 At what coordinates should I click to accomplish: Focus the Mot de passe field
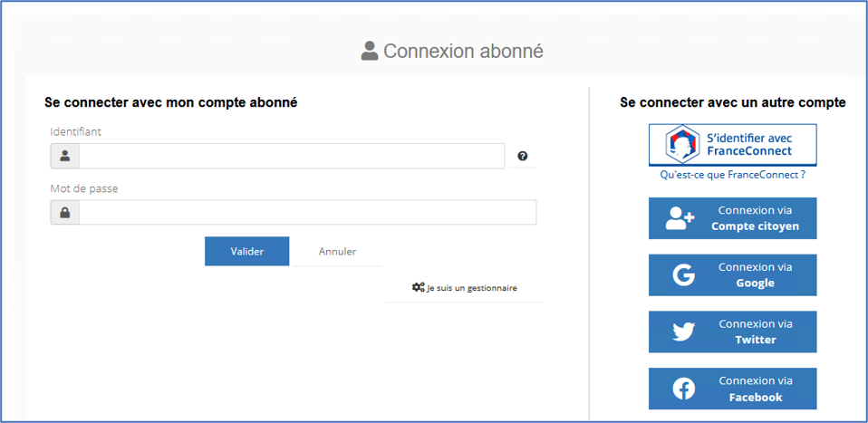pyautogui.click(x=308, y=213)
